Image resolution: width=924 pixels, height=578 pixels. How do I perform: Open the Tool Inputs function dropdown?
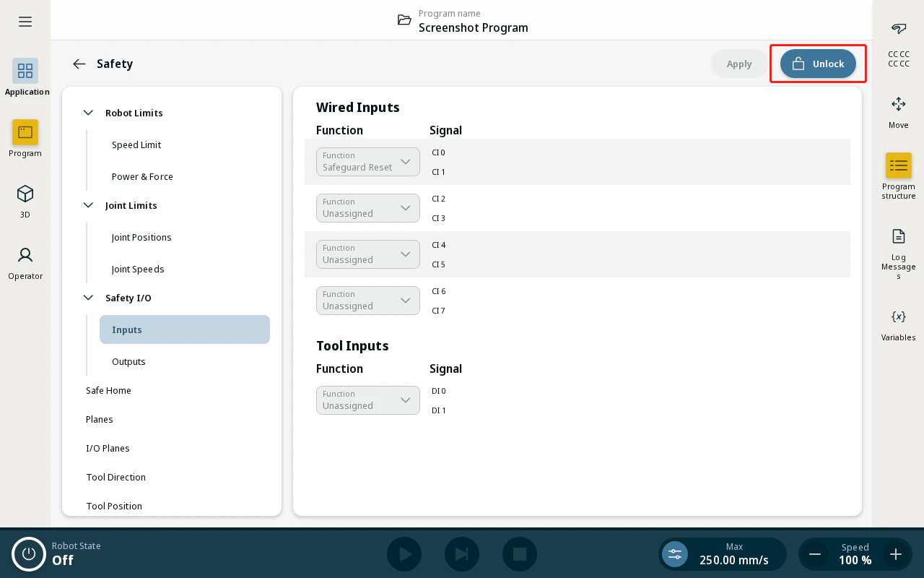(x=368, y=400)
